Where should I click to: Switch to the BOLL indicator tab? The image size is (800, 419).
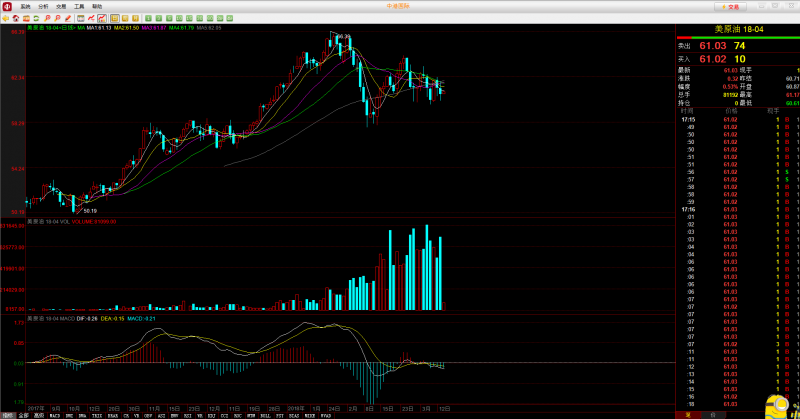click(x=265, y=415)
